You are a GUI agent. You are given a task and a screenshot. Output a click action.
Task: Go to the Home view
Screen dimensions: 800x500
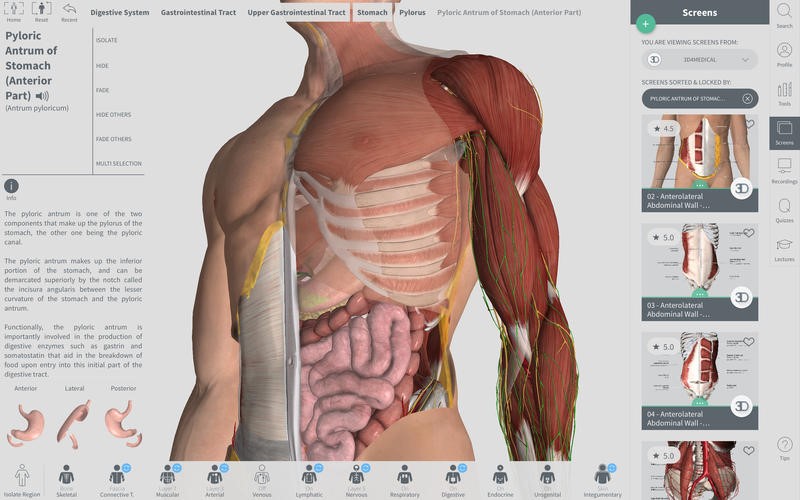14,11
